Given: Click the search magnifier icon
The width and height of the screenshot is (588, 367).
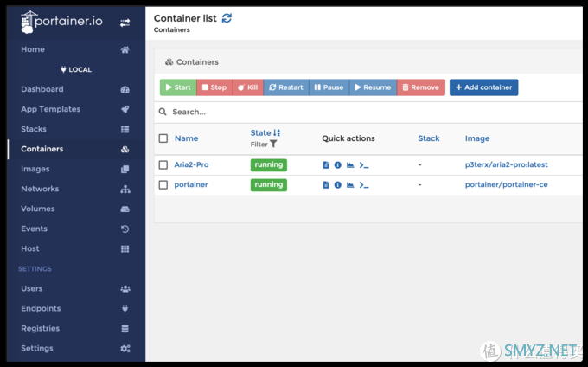Looking at the screenshot, I should (x=163, y=112).
